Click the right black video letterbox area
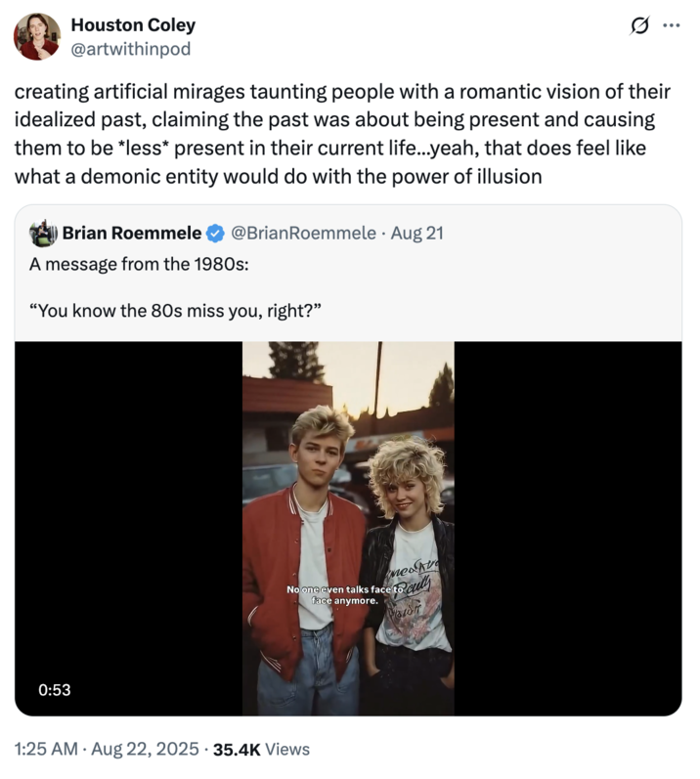 point(568,528)
